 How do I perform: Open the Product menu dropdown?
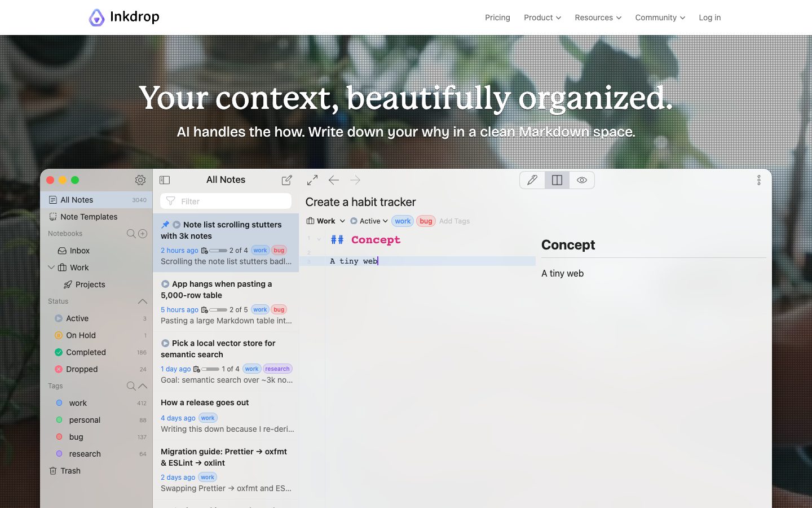542,17
